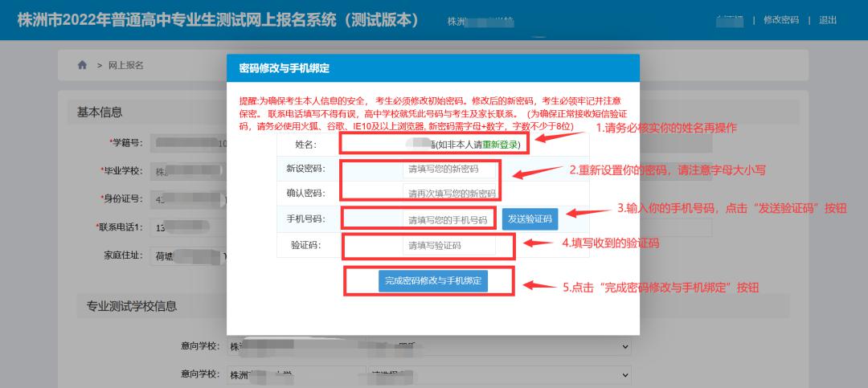Click the 学籍号 field in 基本信息
This screenshot has width=868, height=388.
[188, 143]
